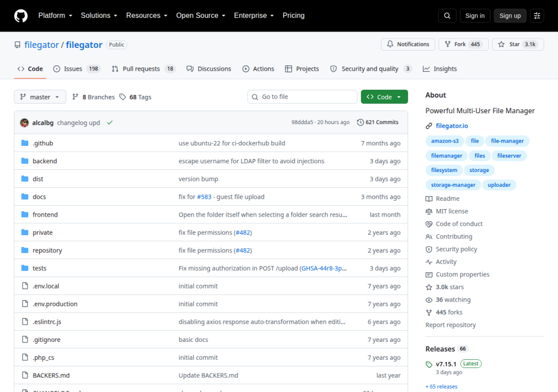Image resolution: width=558 pixels, height=392 pixels.
Task: Click the storage-manager topic tag
Action: [453, 185]
